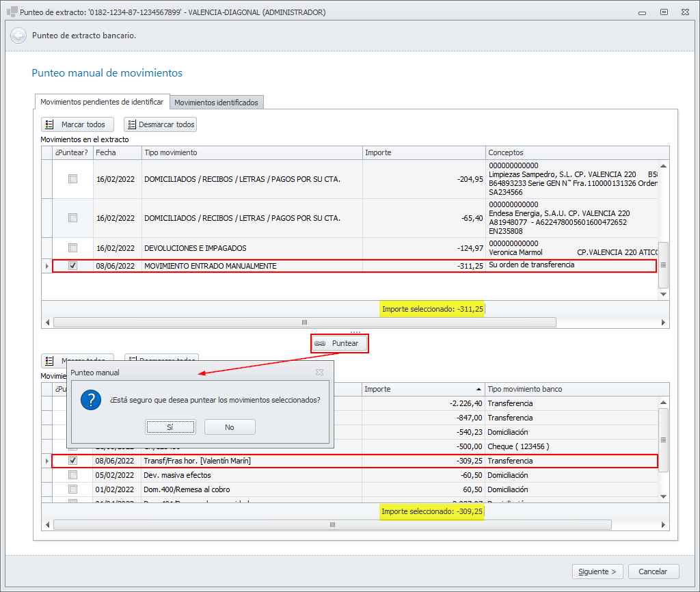This screenshot has height=592, width=700.
Task: Click the Puntear link button
Action: [x=340, y=343]
